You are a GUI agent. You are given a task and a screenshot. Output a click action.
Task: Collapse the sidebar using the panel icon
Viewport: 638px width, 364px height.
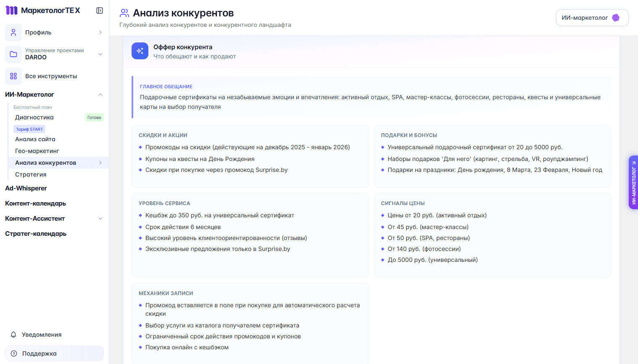point(99,10)
